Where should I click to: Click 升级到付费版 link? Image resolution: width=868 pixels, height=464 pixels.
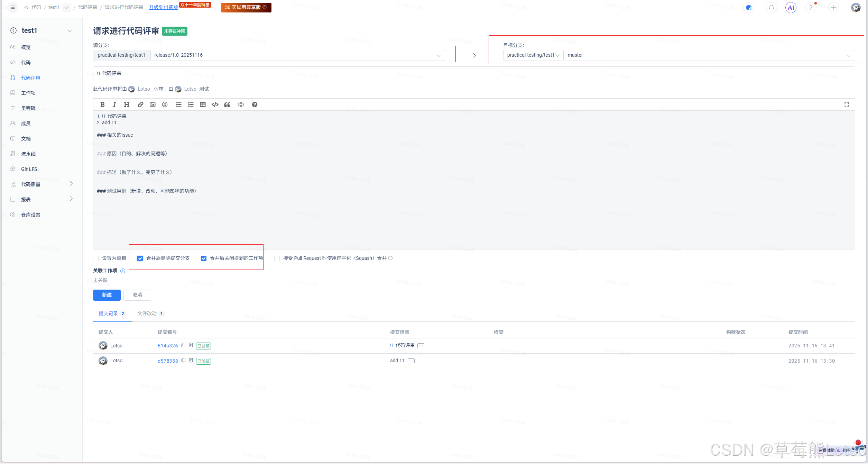pos(163,7)
